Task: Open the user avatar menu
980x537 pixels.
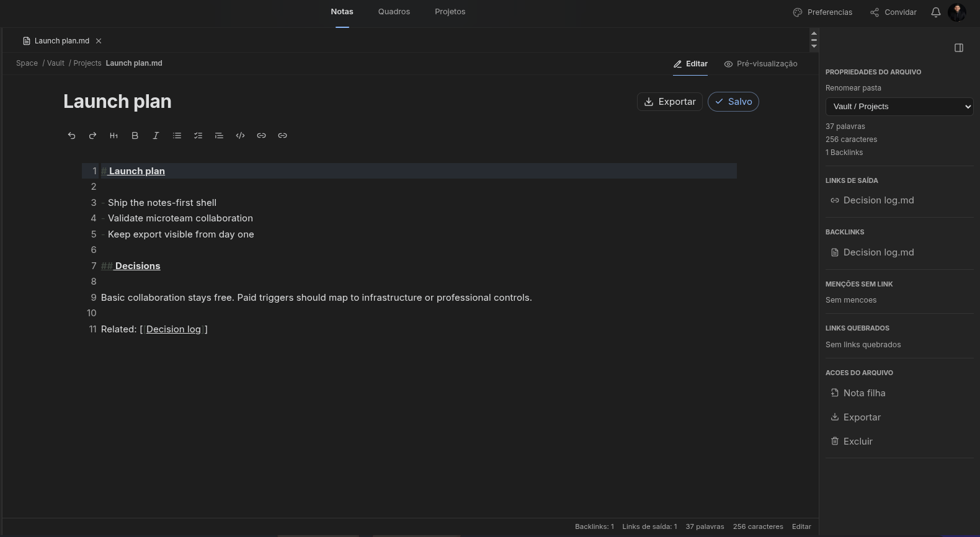Action: point(957,12)
